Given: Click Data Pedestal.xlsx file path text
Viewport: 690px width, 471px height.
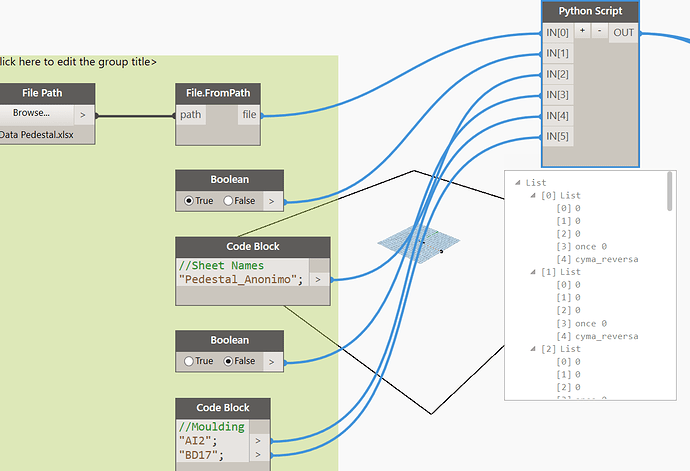Looking at the screenshot, I should [x=37, y=135].
